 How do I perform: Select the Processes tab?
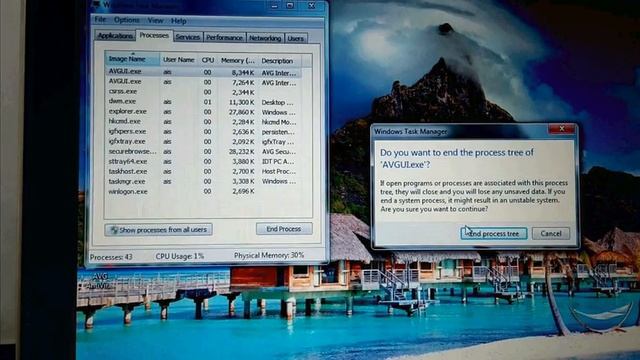point(154,36)
